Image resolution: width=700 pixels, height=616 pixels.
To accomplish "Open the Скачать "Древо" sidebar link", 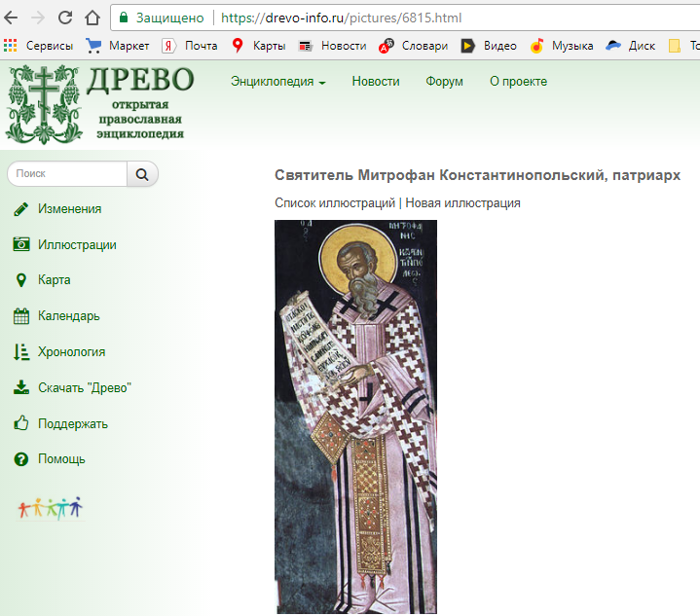I will pyautogui.click(x=85, y=388).
